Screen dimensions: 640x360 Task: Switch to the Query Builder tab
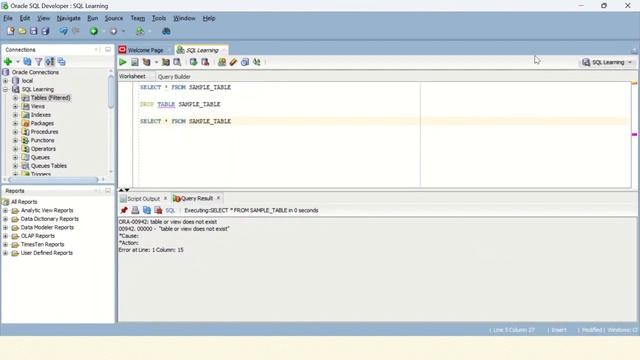(x=174, y=77)
